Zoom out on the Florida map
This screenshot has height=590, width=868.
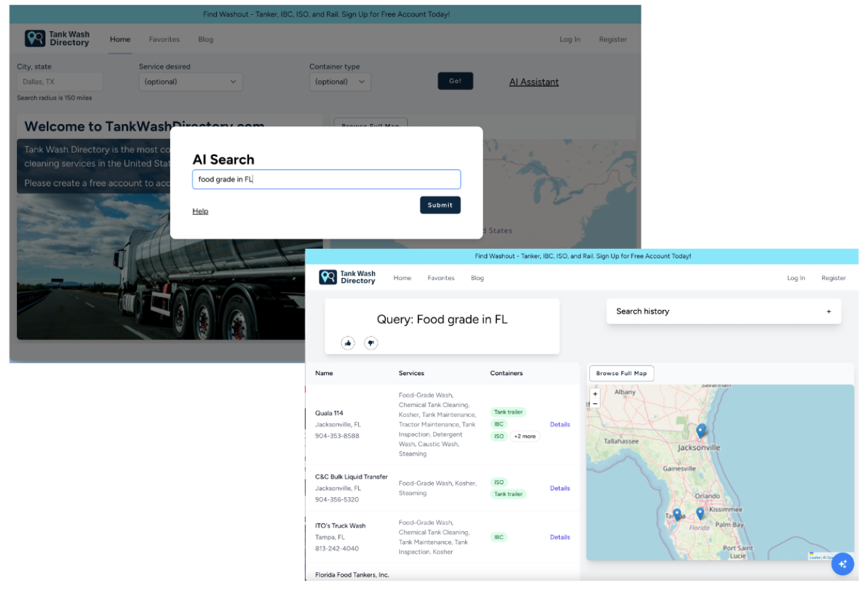[595, 404]
